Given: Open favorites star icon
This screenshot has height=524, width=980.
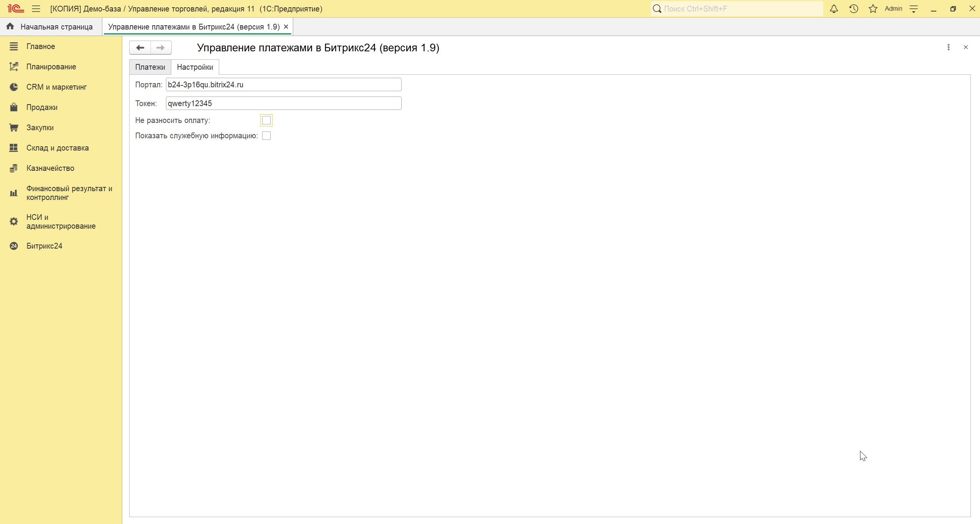Looking at the screenshot, I should 873,9.
